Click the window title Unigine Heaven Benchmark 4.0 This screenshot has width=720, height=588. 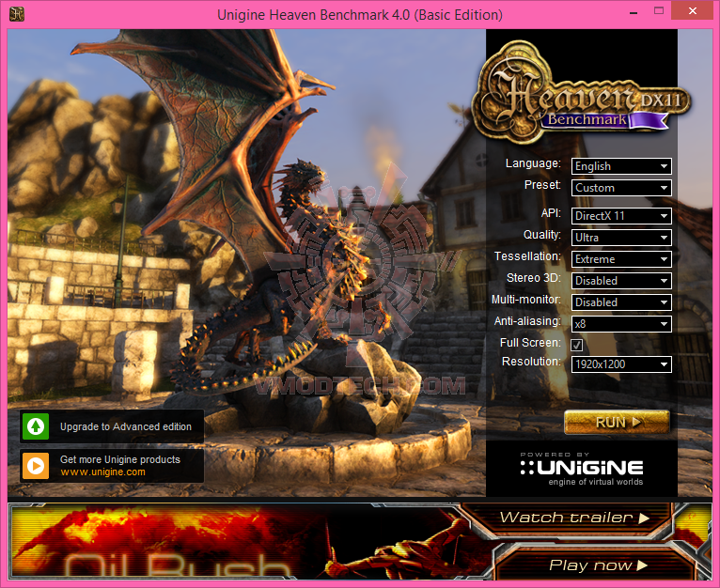[x=360, y=15]
